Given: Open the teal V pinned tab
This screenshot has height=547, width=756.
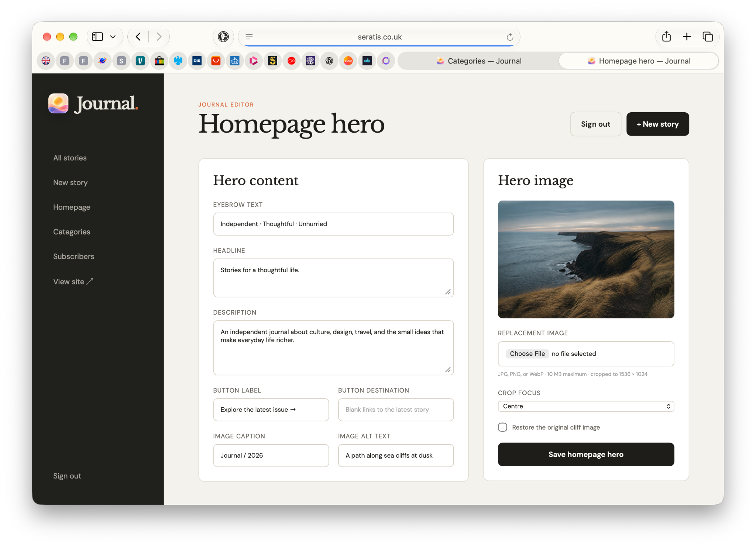Looking at the screenshot, I should 140,61.
